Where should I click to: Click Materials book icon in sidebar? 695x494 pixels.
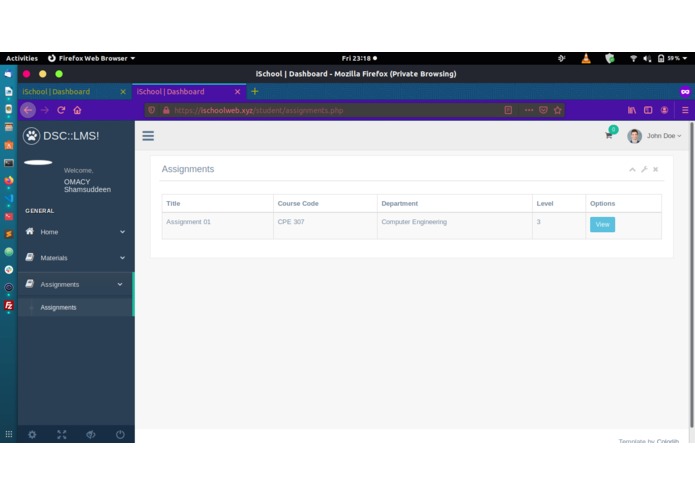coord(30,257)
